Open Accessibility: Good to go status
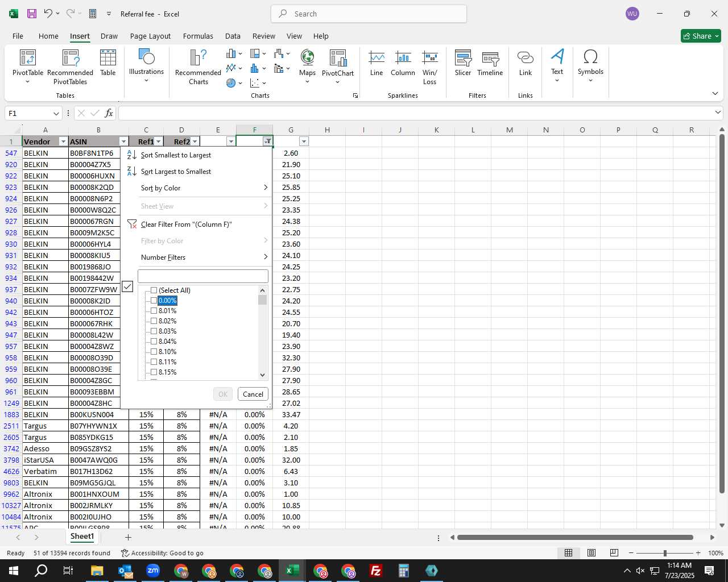The image size is (728, 582). pyautogui.click(x=162, y=553)
